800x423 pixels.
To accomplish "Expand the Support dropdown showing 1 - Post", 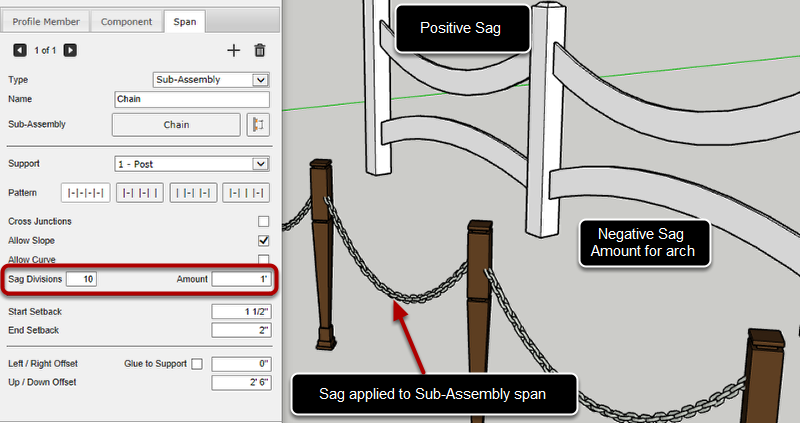I will point(190,163).
